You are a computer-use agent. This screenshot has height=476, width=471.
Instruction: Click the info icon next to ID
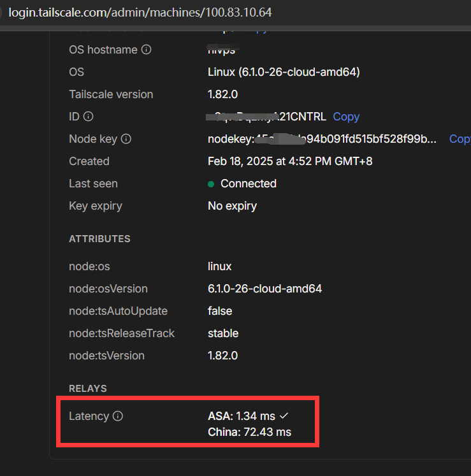(89, 116)
